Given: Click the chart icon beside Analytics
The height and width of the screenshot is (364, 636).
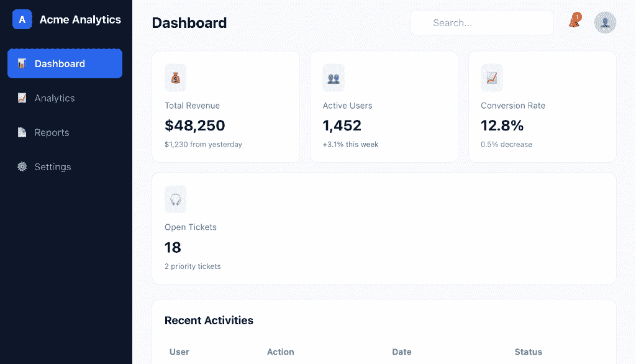Looking at the screenshot, I should click(x=22, y=98).
